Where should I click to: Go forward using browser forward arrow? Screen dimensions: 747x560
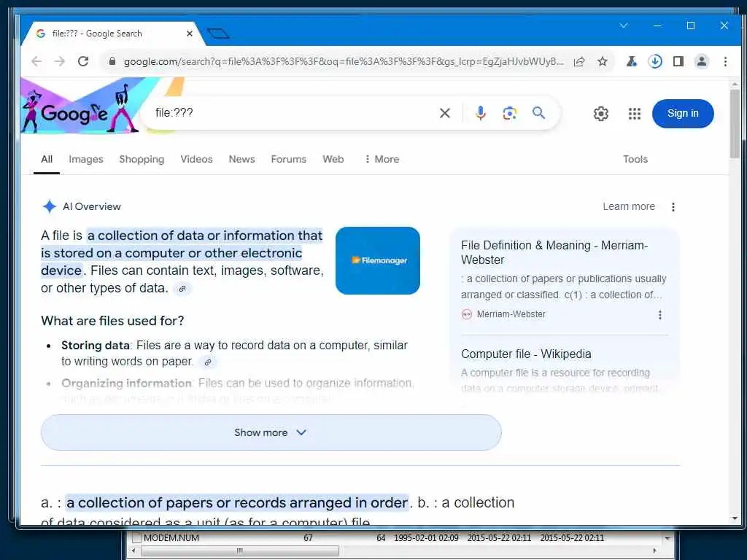click(x=60, y=61)
